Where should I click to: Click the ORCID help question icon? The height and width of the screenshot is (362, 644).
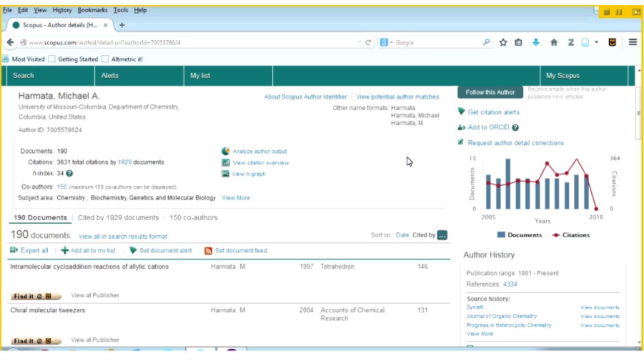pyautogui.click(x=515, y=128)
